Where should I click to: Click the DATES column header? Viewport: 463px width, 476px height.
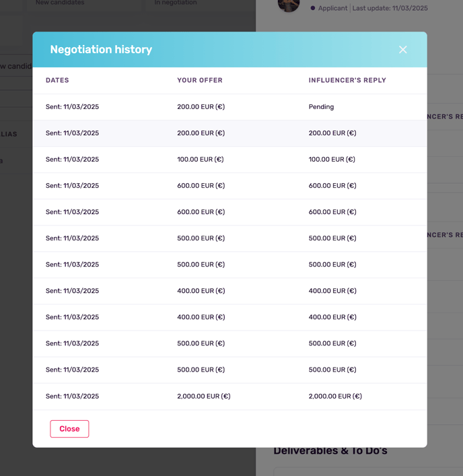tap(57, 80)
